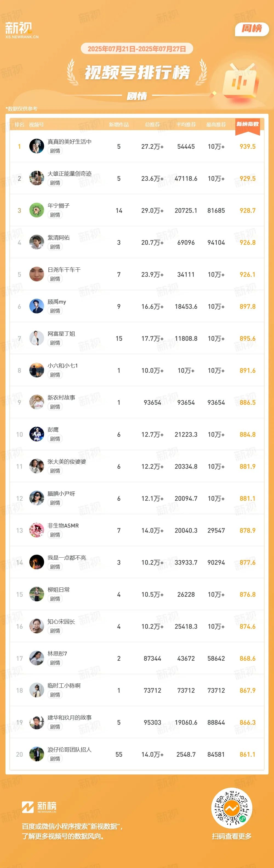Open the 大雄正能量创奇迹 account name

(x=70, y=174)
